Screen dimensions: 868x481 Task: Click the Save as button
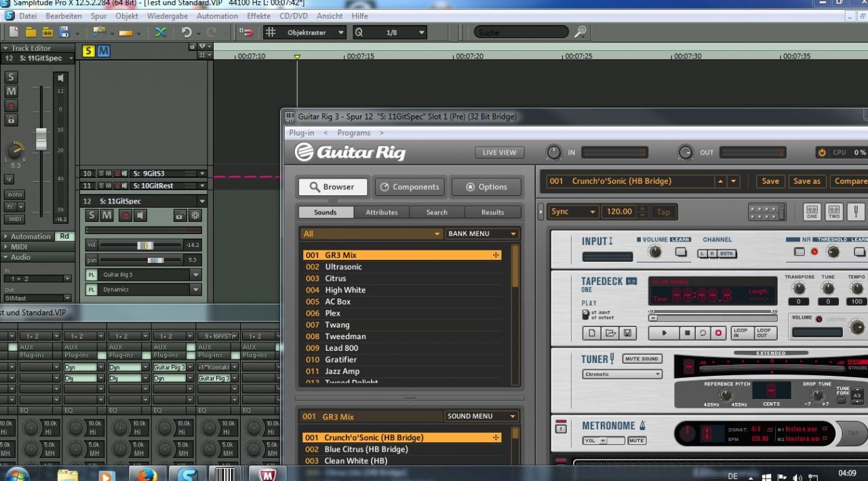[807, 181]
